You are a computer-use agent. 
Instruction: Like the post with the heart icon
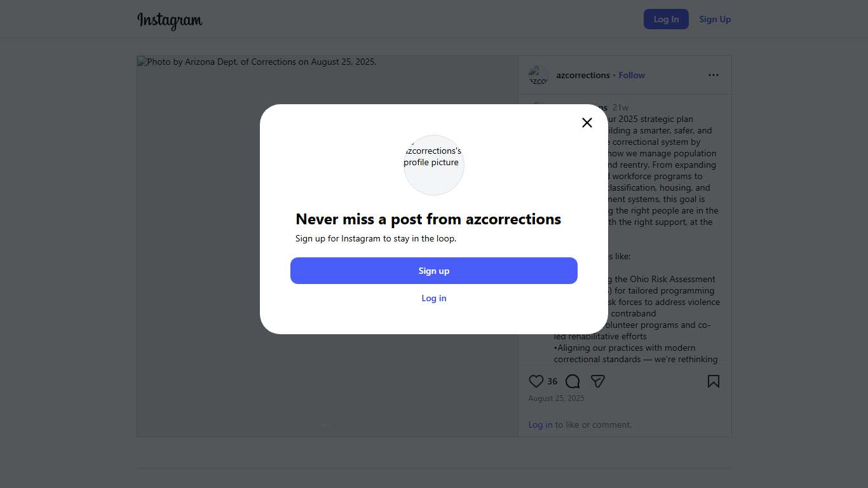[x=536, y=381]
